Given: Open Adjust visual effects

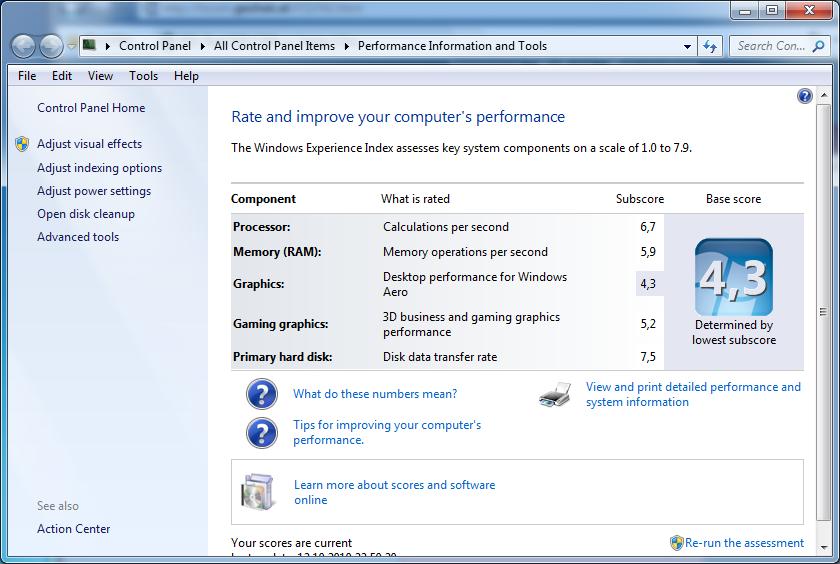Looking at the screenshot, I should point(89,144).
